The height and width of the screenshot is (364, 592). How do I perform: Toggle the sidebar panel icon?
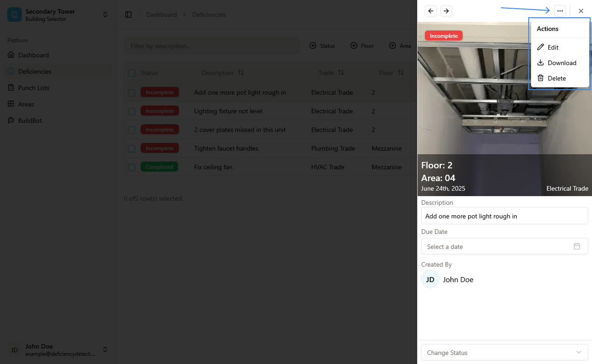128,15
